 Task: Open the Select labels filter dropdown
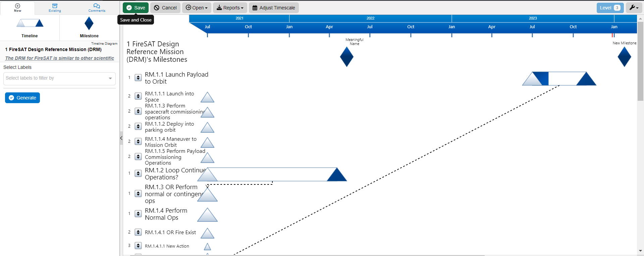(59, 78)
